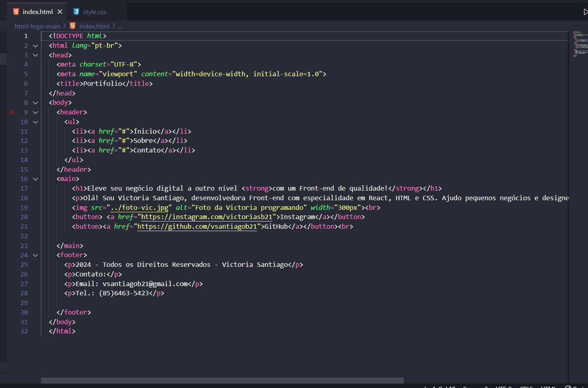Image resolution: width=588 pixels, height=388 pixels.
Task: Click the closing </html> tag on line 32
Action: 62,331
